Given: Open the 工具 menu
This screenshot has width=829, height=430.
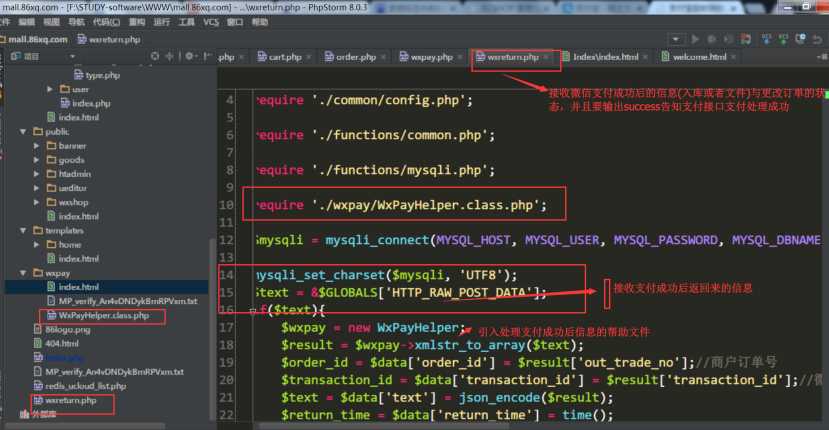Looking at the screenshot, I should coord(187,22).
